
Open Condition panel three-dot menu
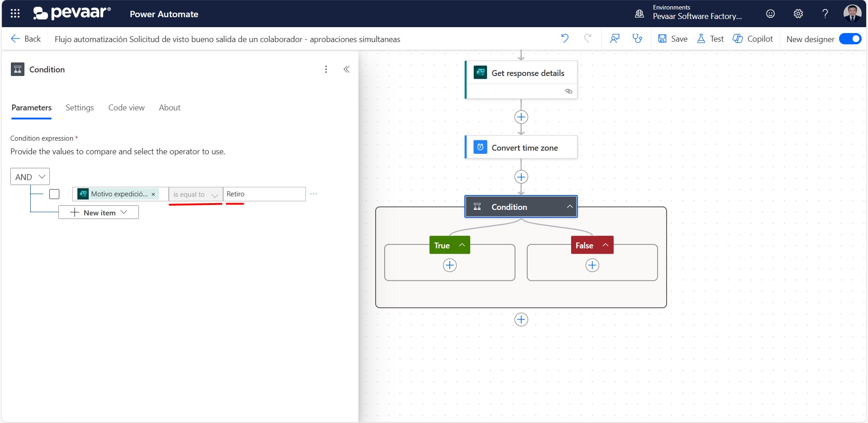click(x=326, y=69)
